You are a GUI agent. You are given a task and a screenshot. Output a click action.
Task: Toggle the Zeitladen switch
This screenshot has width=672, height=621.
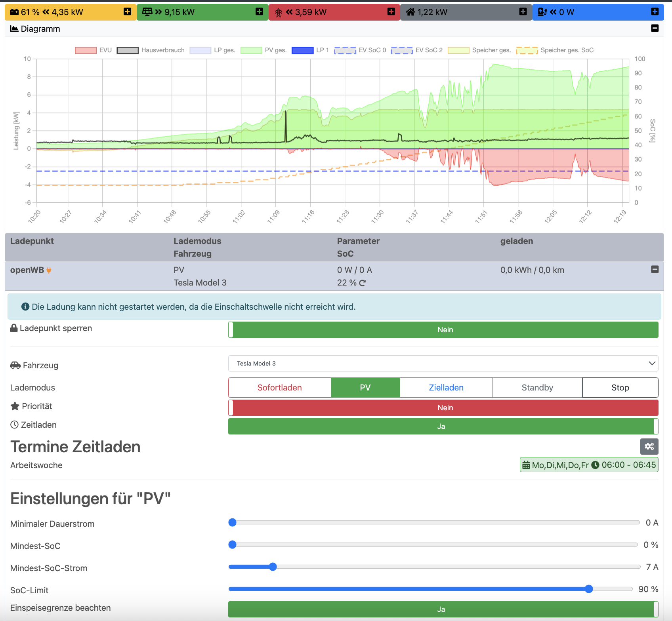coord(443,426)
